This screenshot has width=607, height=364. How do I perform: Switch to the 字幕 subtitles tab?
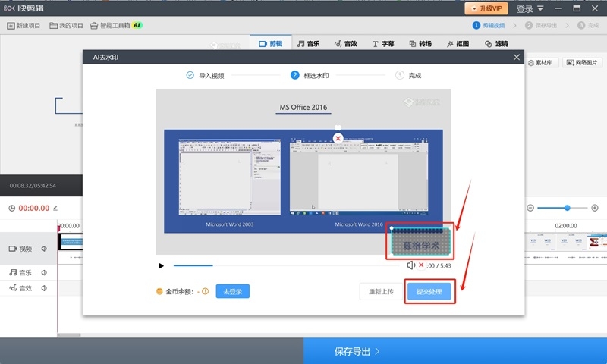pos(383,44)
